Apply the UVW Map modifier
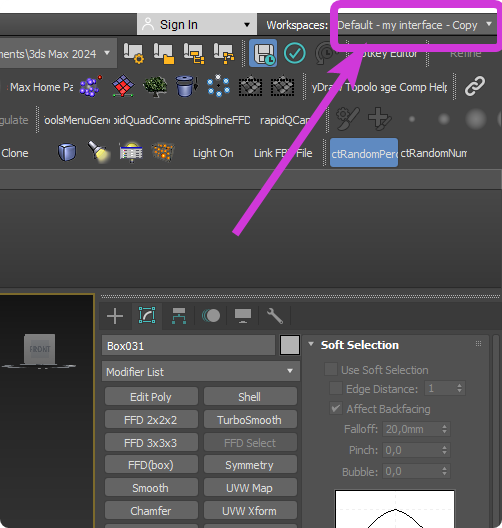 [250, 488]
